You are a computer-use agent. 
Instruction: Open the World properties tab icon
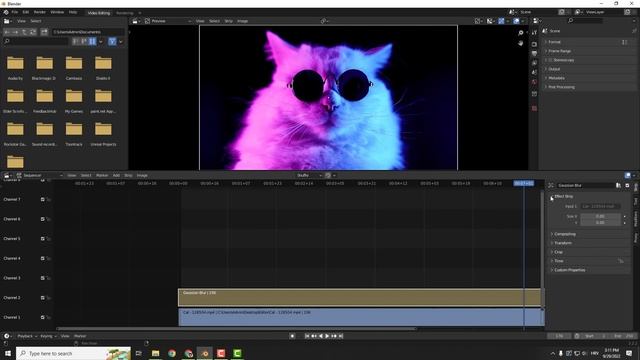[x=534, y=82]
